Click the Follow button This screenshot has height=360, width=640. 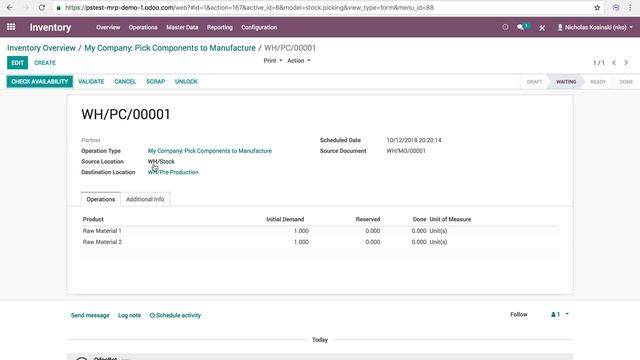[519, 314]
